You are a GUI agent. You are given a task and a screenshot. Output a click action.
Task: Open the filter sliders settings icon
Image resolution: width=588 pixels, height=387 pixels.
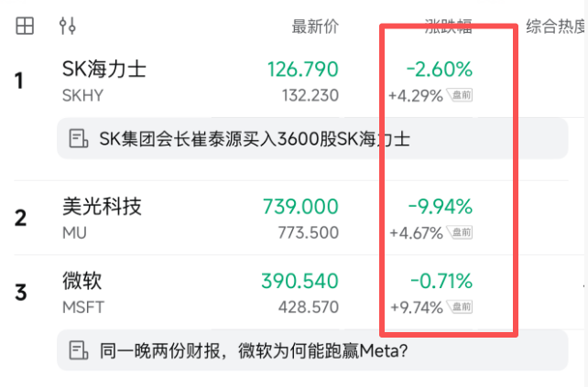[68, 26]
